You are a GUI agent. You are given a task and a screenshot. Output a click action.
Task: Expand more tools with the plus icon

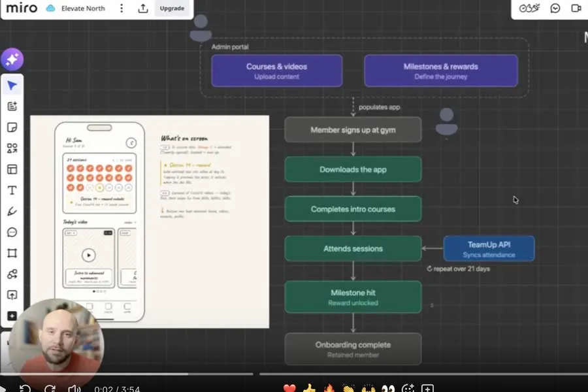tap(12, 316)
